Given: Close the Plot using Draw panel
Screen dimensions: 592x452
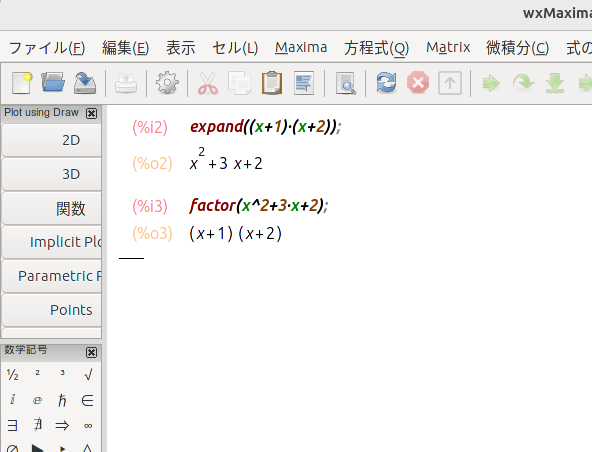Looking at the screenshot, I should [x=91, y=113].
